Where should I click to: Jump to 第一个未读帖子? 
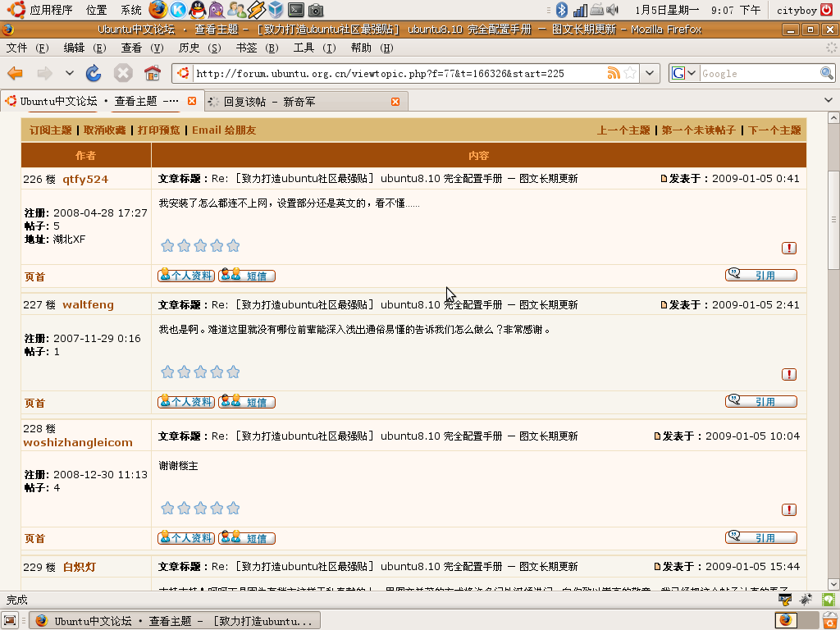tap(699, 130)
